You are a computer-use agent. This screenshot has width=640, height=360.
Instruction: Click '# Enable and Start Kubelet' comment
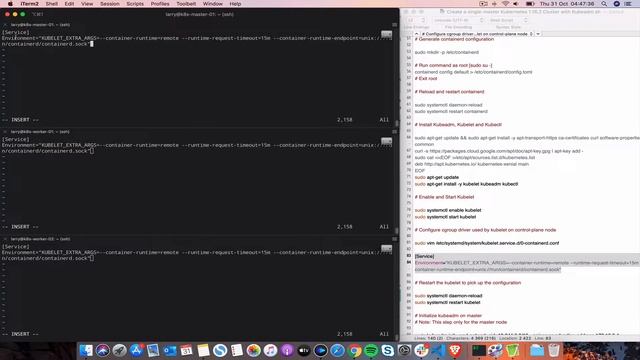tap(444, 197)
